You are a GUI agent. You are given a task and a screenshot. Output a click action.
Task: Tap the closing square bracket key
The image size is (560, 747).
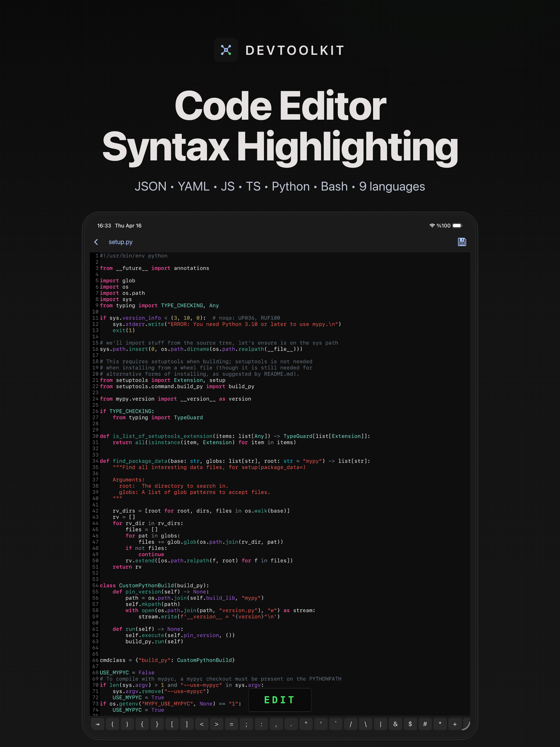tap(187, 724)
